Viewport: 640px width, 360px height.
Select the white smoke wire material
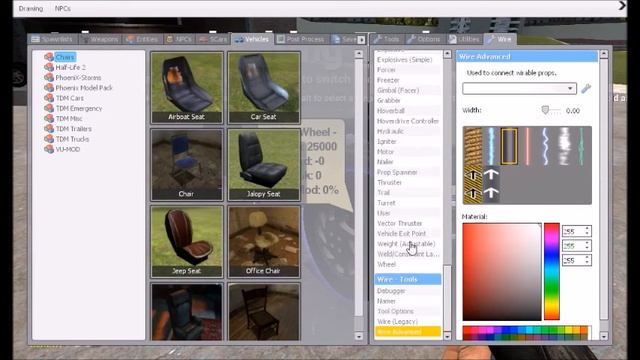click(564, 147)
